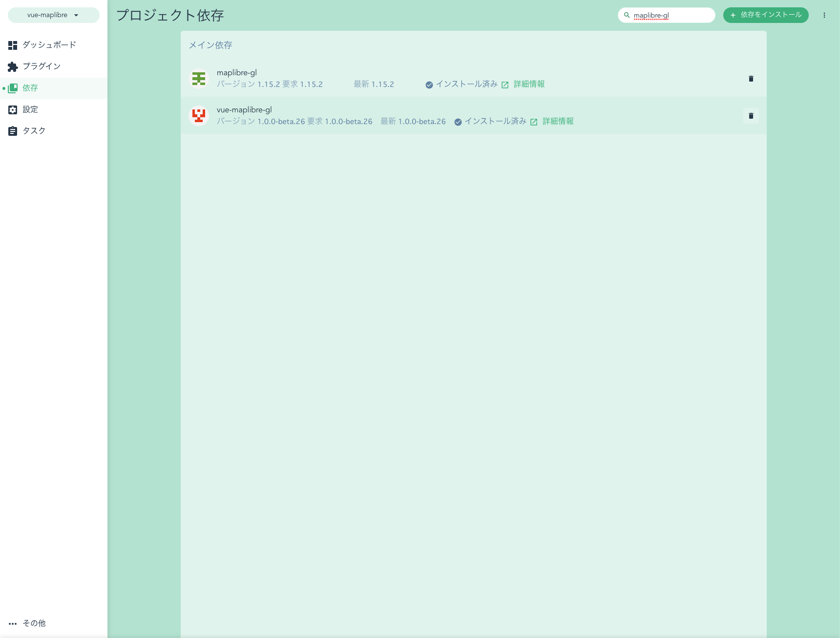The height and width of the screenshot is (638, 840).
Task: Click the 依存をインストール button
Action: click(x=766, y=15)
